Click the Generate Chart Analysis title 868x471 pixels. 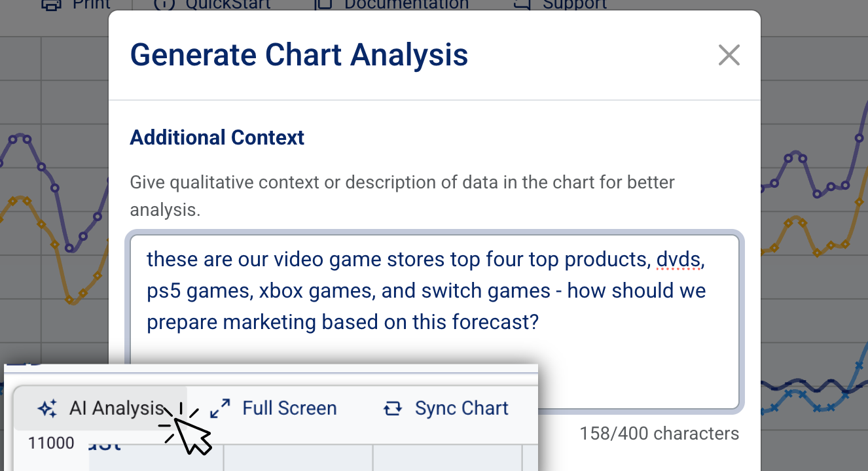(299, 55)
